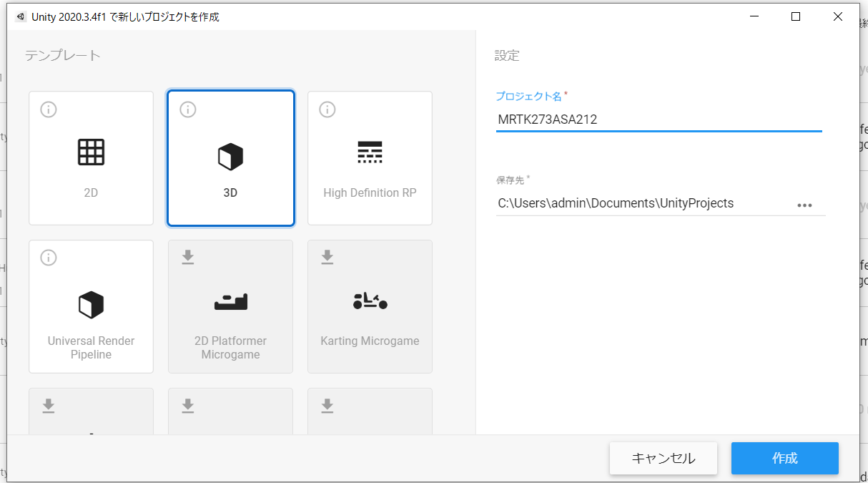Click the 設定 heading
Viewport: 868px width, 483px height.
tap(507, 55)
